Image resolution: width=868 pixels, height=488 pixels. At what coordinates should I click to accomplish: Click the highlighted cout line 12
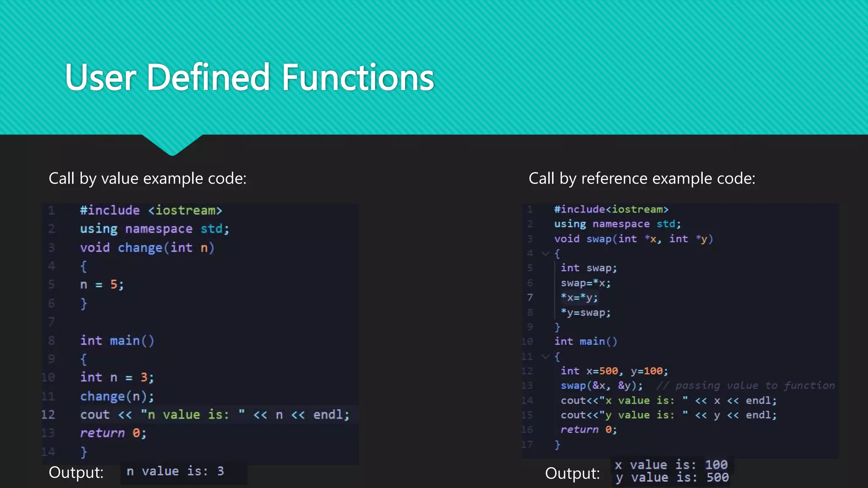click(x=215, y=415)
